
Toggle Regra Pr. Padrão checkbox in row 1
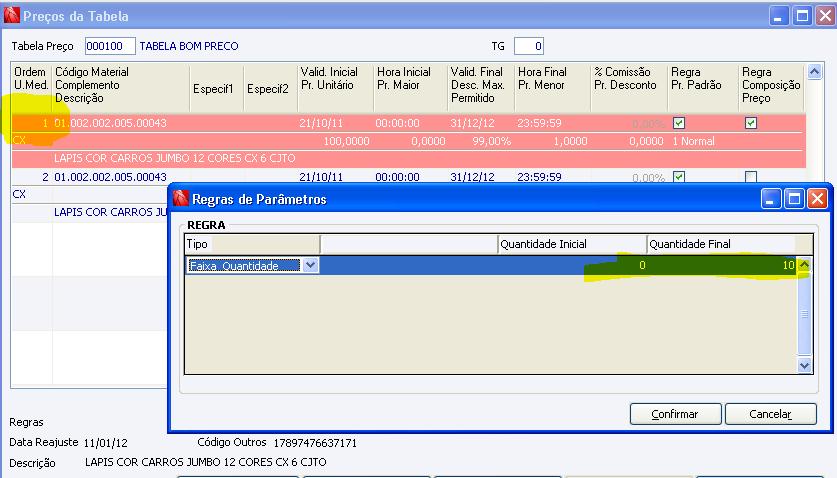[x=679, y=123]
